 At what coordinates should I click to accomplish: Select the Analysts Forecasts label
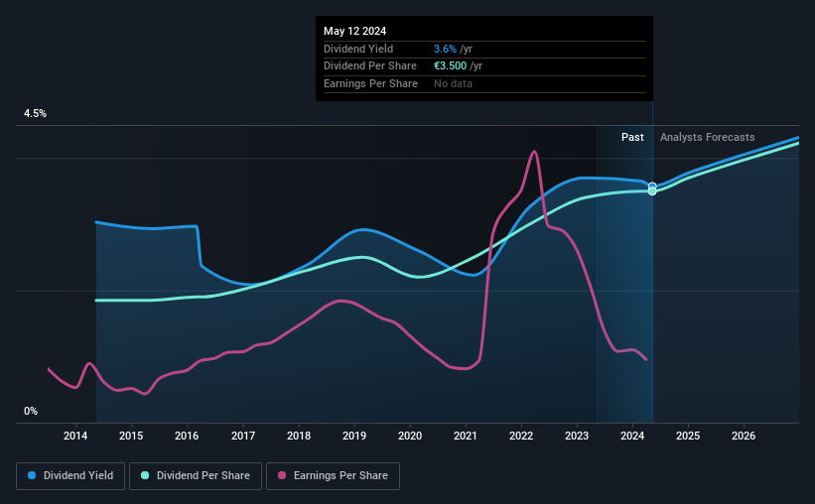pos(708,137)
